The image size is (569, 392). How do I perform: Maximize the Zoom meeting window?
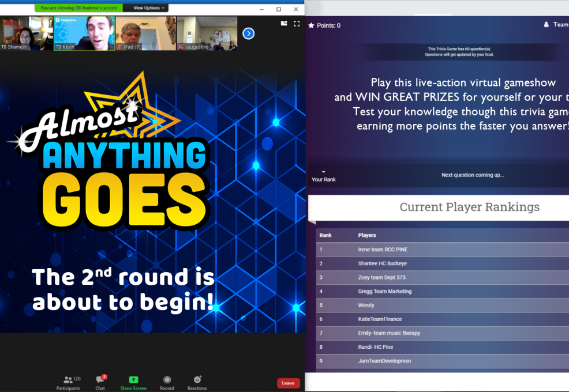[279, 9]
